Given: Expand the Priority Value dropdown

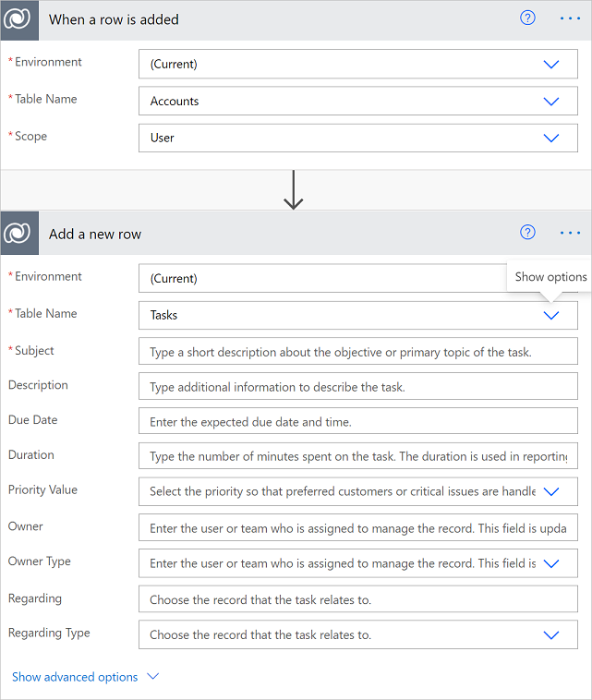Looking at the screenshot, I should tap(551, 492).
